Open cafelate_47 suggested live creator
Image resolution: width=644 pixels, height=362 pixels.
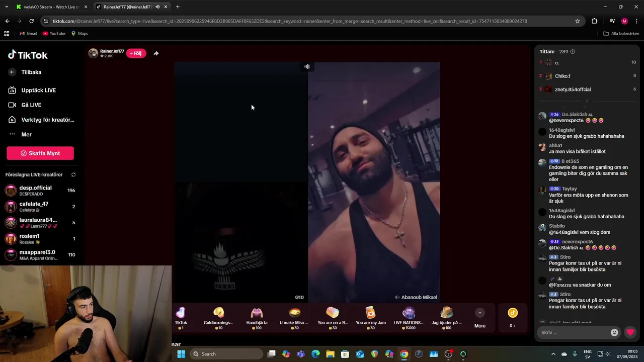click(40, 207)
